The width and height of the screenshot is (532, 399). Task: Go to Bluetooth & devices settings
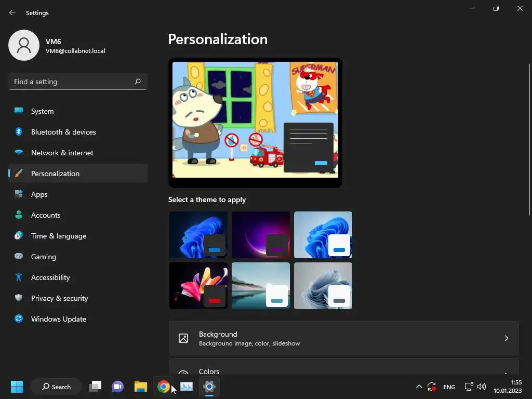pyautogui.click(x=78, y=131)
